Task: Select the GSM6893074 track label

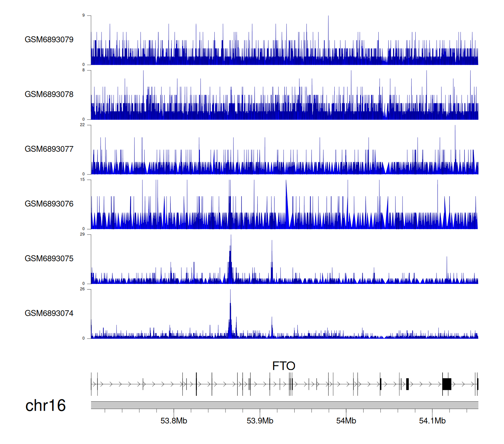Action: (49, 313)
